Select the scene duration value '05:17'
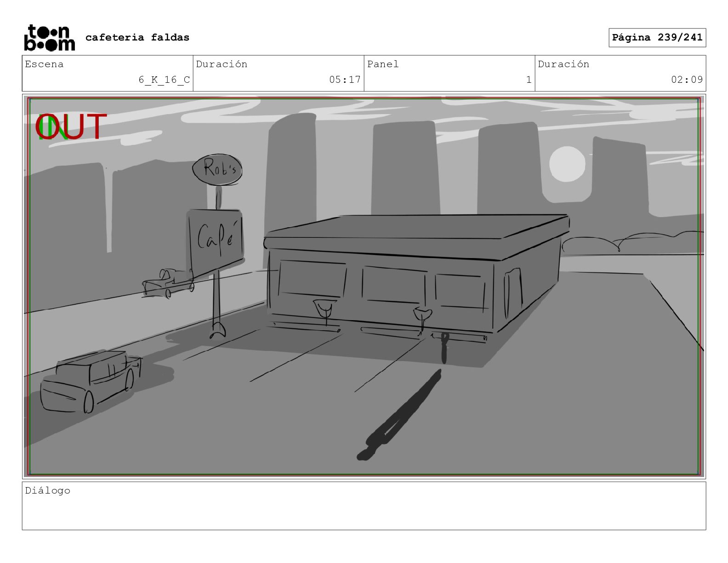This screenshot has width=728, height=563. click(x=345, y=80)
